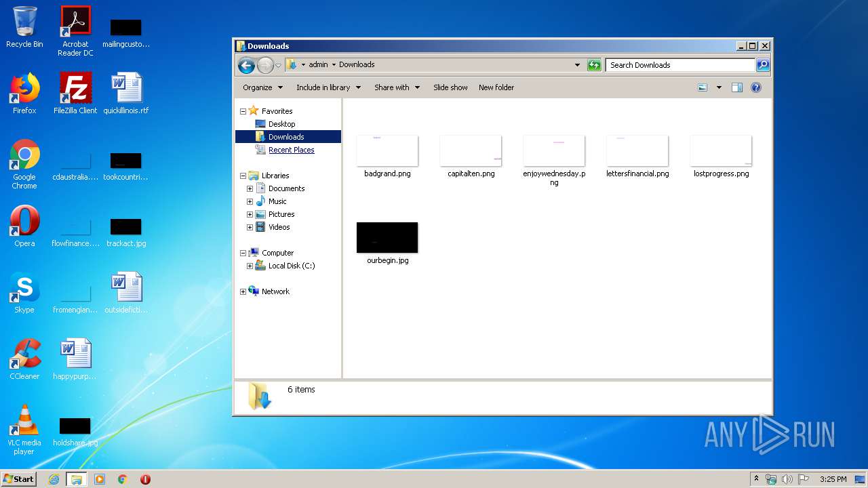Screen dimensions: 868x488
Task: Collapse the Computer tree group
Action: [243, 253]
